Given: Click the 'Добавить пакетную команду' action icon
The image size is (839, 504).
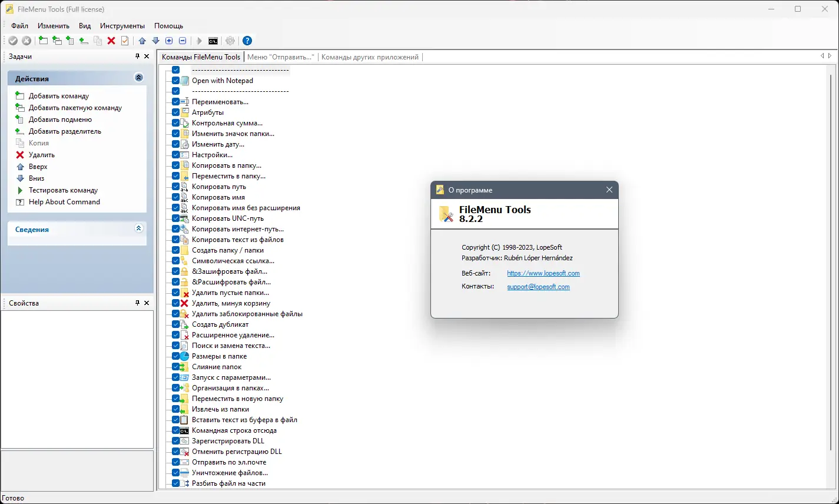Looking at the screenshot, I should 19,107.
